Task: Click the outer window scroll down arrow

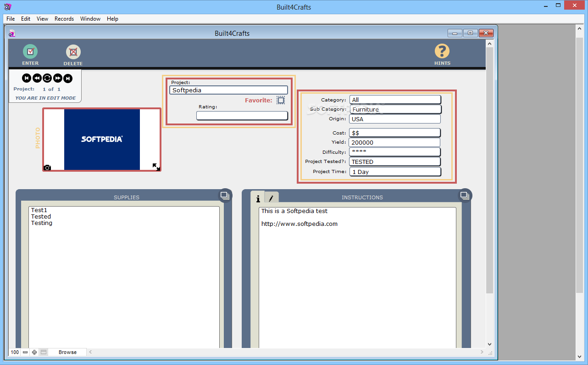Action: [x=579, y=356]
